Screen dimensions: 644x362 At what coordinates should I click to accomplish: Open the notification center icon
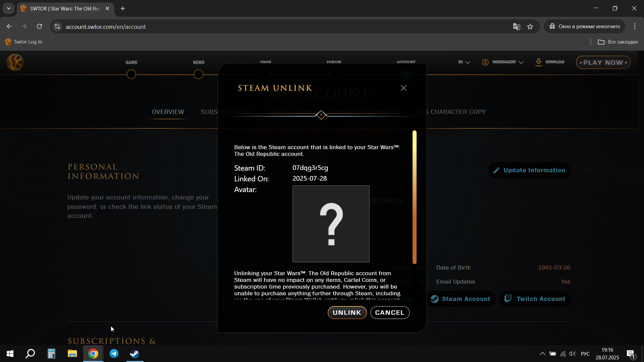[x=631, y=354]
